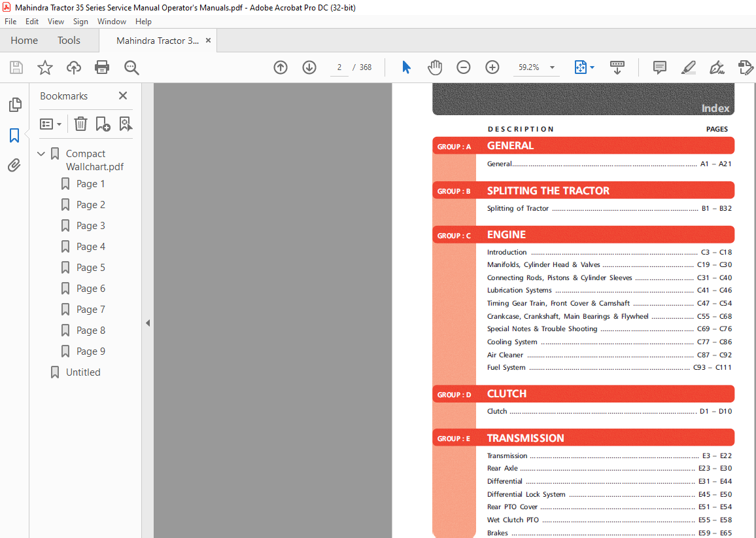Click the Lubrication Systems index entry

609,291
